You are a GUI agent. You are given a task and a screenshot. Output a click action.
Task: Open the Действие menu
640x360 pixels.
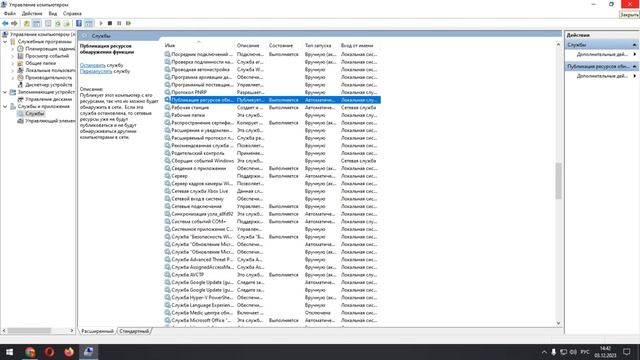pyautogui.click(x=32, y=13)
